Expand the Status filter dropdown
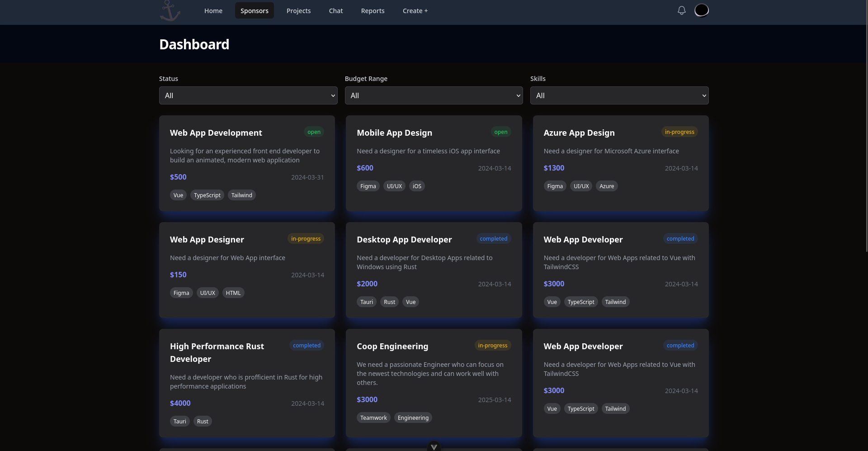Image resolution: width=868 pixels, height=451 pixels. pos(248,95)
